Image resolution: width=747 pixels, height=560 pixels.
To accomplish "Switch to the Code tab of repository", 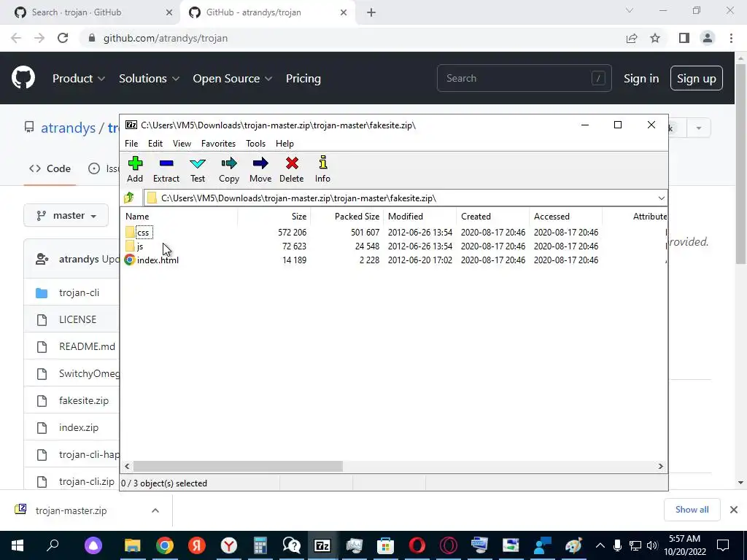I will click(x=50, y=168).
